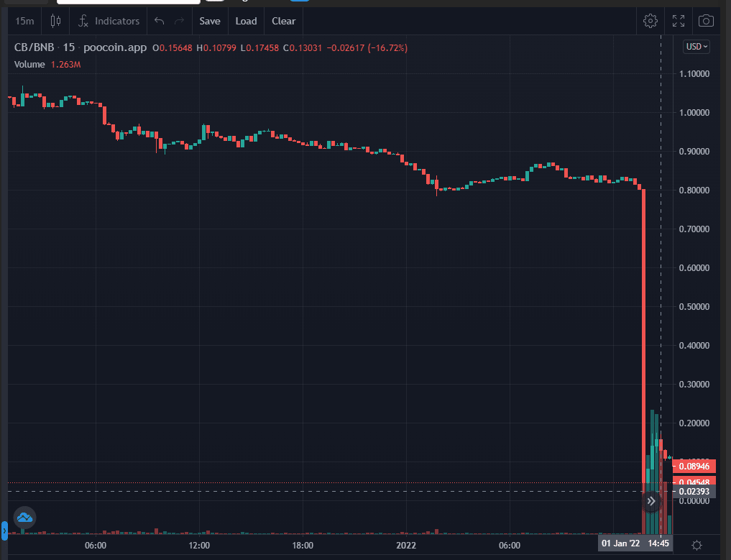Expand the USD currency dropdown
The width and height of the screenshot is (731, 560).
(696, 47)
